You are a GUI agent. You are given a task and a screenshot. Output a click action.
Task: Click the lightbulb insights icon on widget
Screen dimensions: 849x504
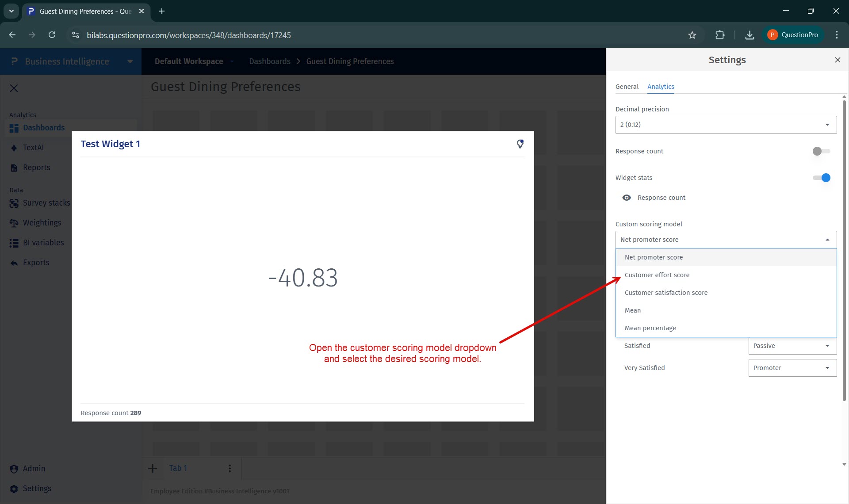tap(520, 144)
